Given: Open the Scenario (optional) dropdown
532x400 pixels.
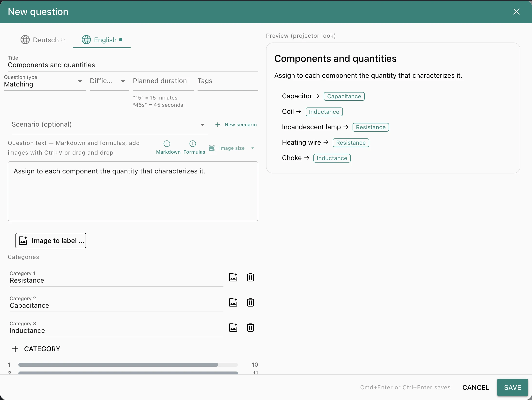Looking at the screenshot, I should point(110,125).
